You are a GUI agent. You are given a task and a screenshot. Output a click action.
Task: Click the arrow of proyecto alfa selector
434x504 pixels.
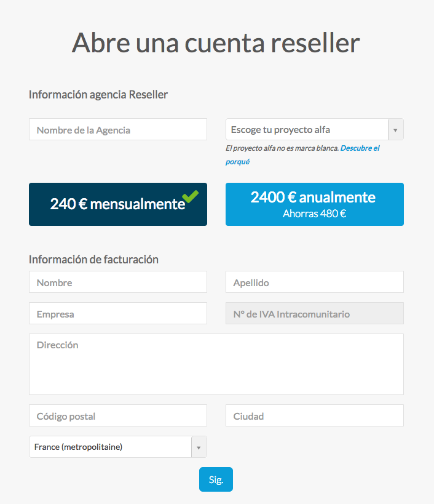pos(395,130)
